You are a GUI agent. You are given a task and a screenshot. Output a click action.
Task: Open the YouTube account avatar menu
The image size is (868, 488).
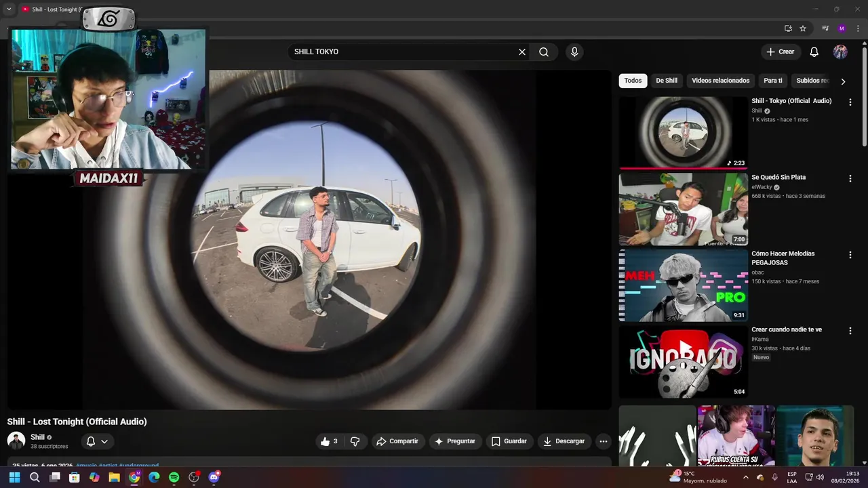[x=840, y=52]
